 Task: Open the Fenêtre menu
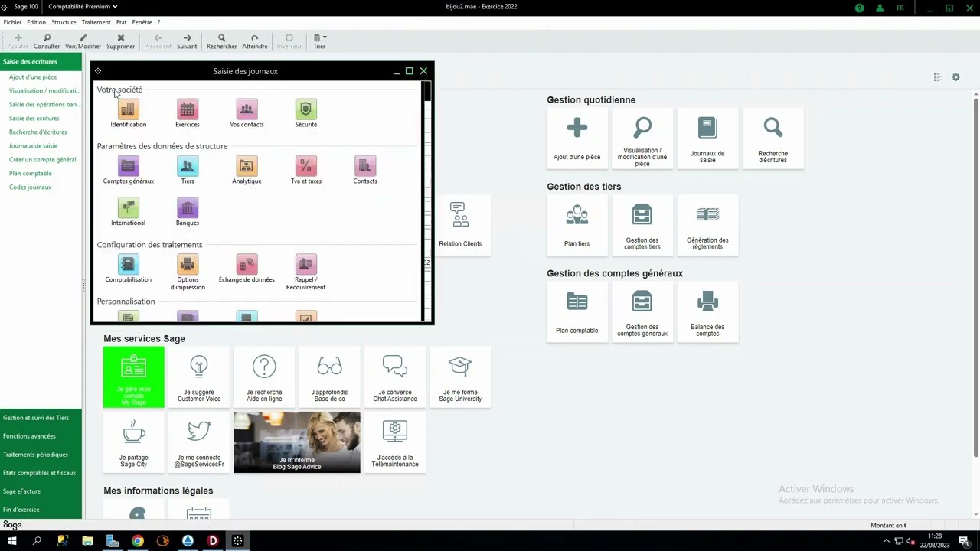[x=142, y=22]
